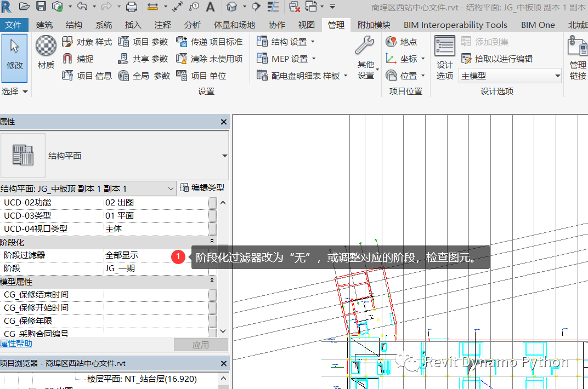
Task: Switch to the 建筑 (Architecture) tab
Action: click(44, 25)
